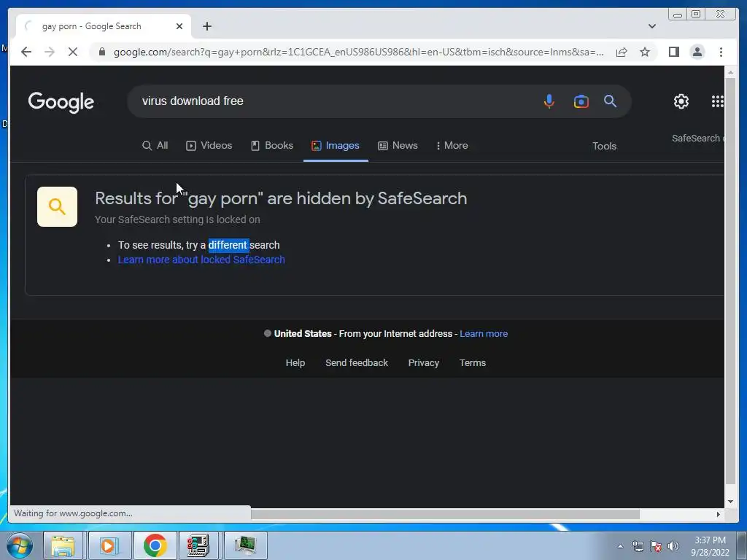Go to Google logo homepage
747x560 pixels.
61,102
